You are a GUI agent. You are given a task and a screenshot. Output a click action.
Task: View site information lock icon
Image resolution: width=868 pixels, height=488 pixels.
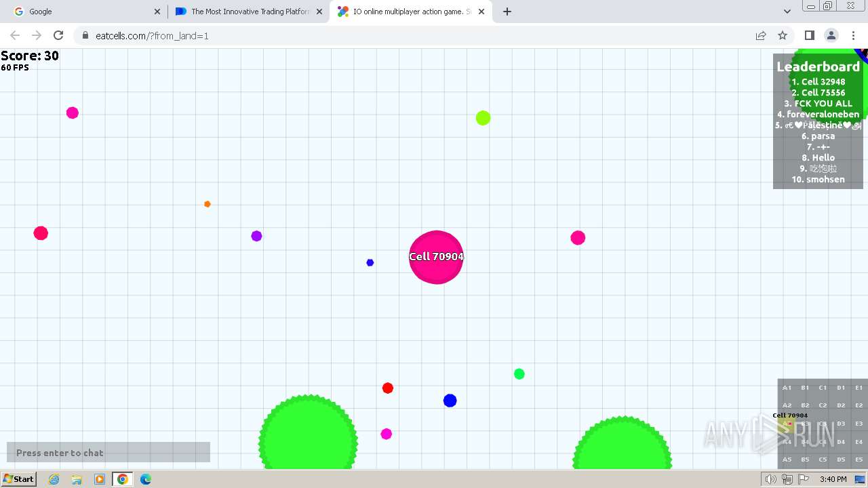pyautogui.click(x=85, y=35)
